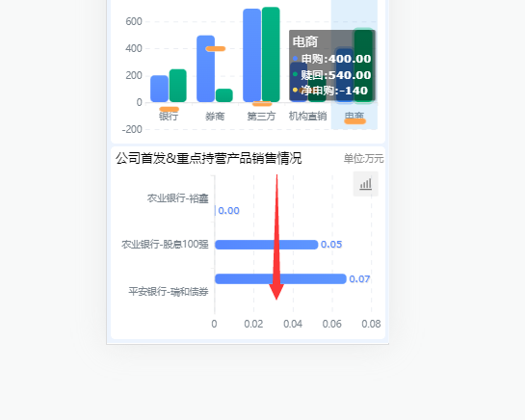This screenshot has width=525, height=420.
Task: Click the 农业银行-裕鑫 label
Action: tap(178, 198)
